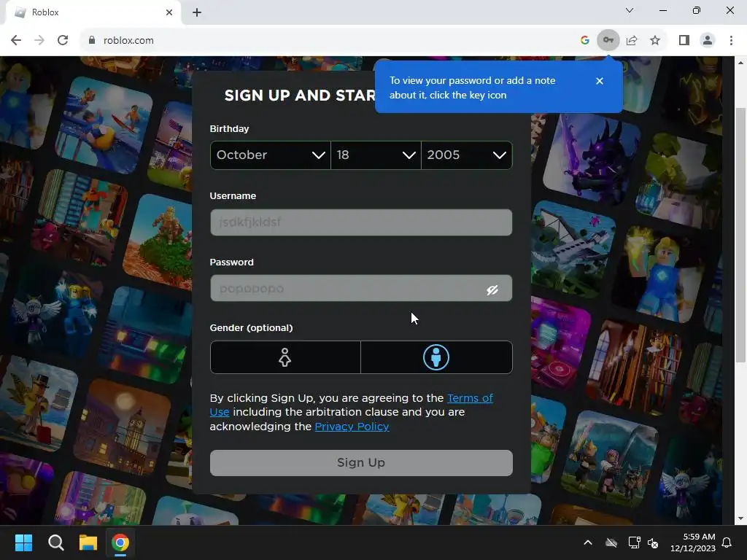Open the Windows Start menu
Image resolution: width=747 pixels, height=560 pixels.
click(x=23, y=542)
